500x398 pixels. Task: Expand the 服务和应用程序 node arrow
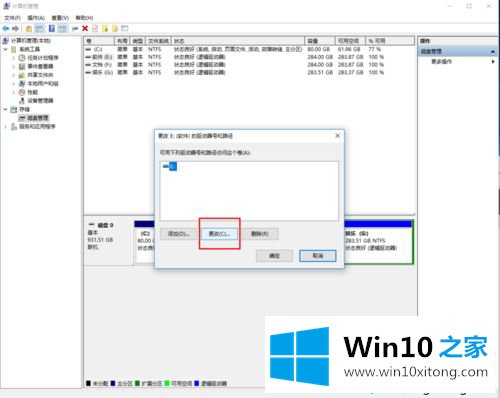pyautogui.click(x=6, y=127)
